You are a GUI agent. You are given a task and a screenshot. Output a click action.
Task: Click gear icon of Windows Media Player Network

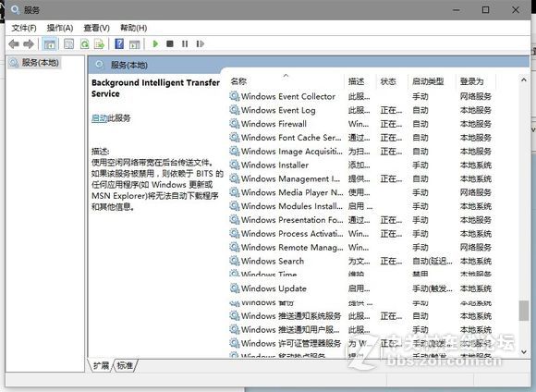coord(234,192)
